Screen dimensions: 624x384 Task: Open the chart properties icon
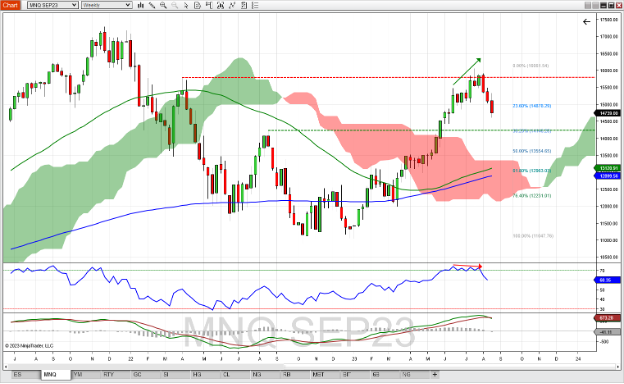(244, 5)
